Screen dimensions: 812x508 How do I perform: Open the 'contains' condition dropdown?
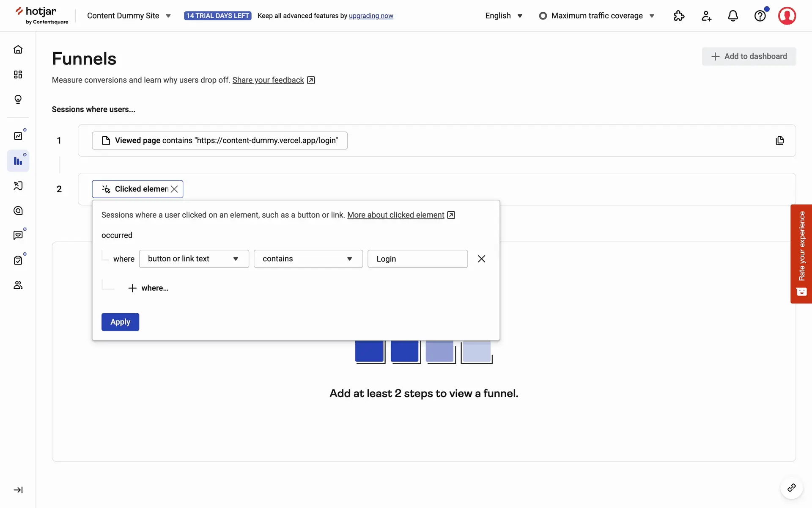coord(308,259)
